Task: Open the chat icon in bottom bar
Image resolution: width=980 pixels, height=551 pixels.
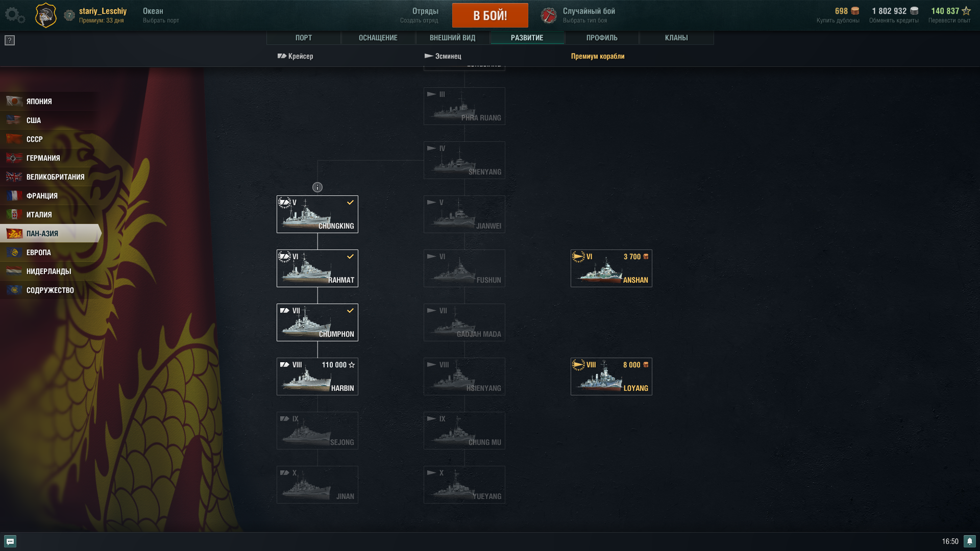Action: click(x=10, y=541)
